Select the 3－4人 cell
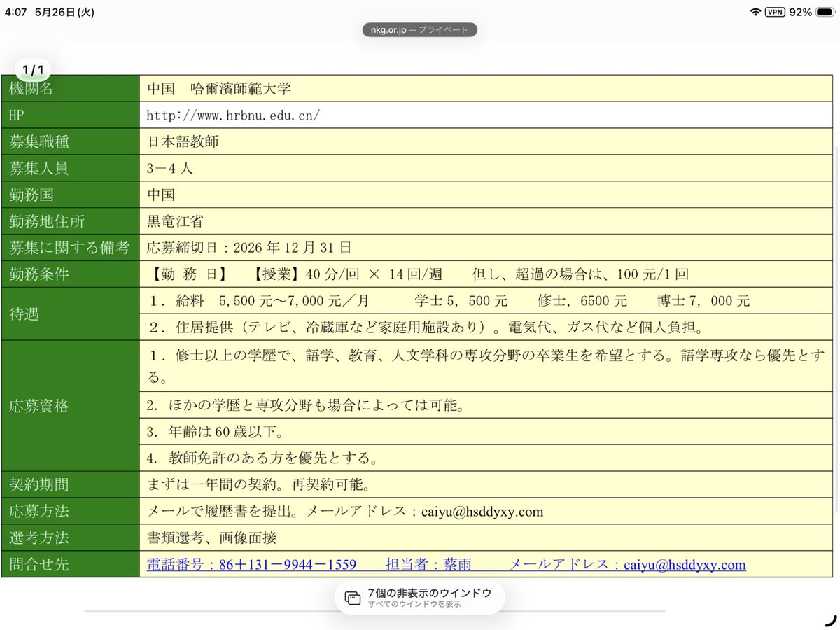840x630 pixels. tap(486, 169)
